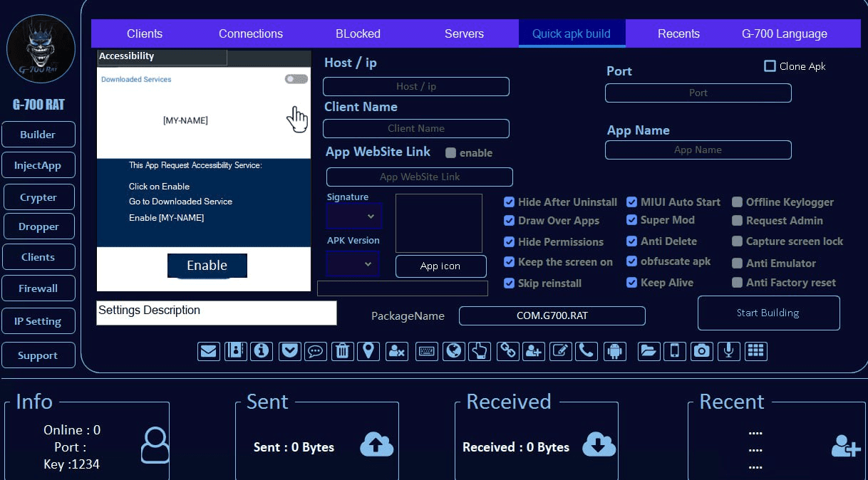Screen dimensions: 868x480
Task: Select the trash can icon
Action: point(343,350)
